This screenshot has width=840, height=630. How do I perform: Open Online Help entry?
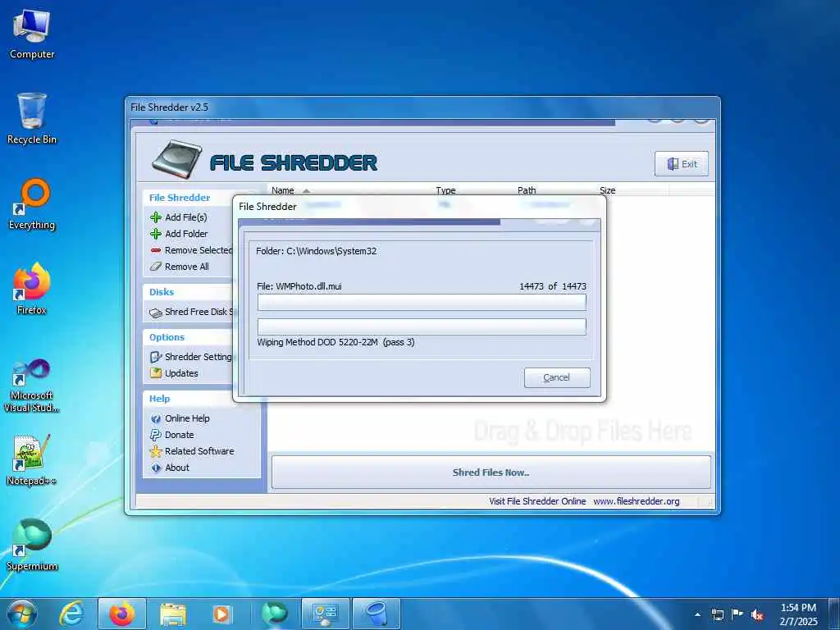[187, 418]
